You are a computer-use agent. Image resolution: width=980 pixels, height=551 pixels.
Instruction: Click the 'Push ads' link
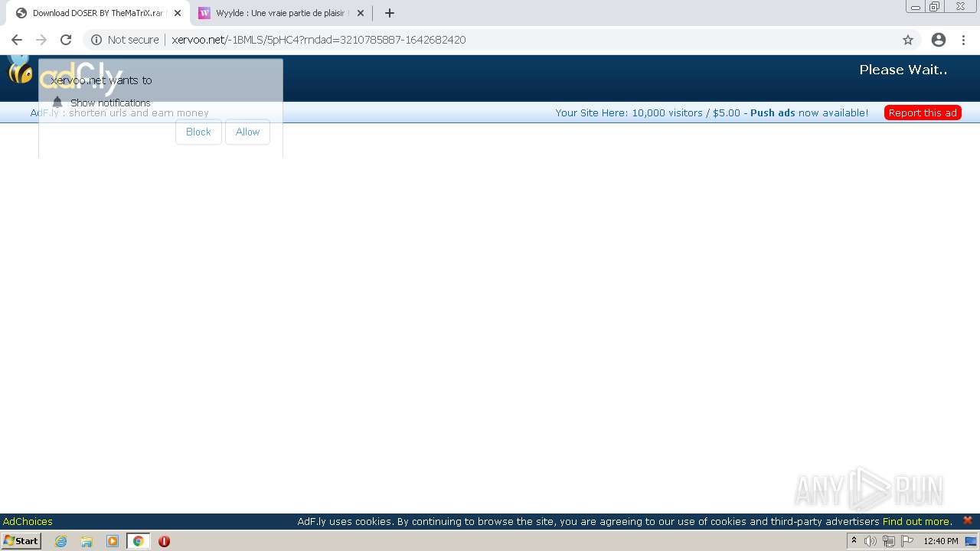[773, 112]
